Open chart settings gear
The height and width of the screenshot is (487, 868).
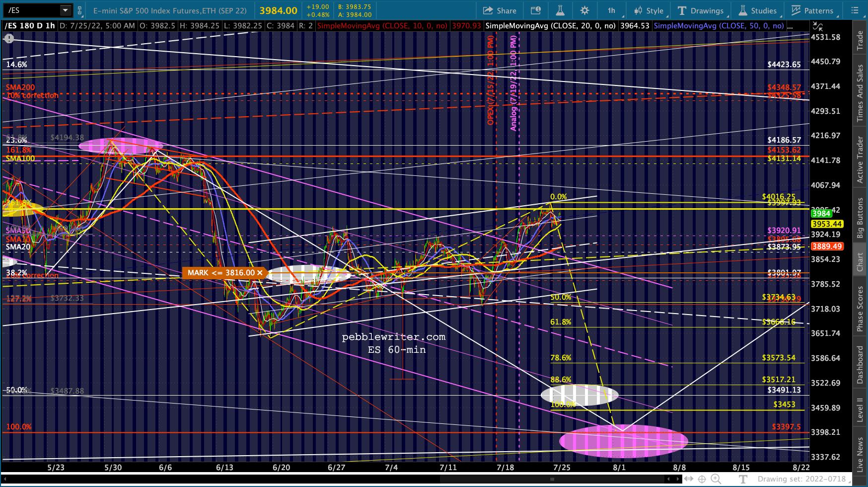(x=584, y=10)
